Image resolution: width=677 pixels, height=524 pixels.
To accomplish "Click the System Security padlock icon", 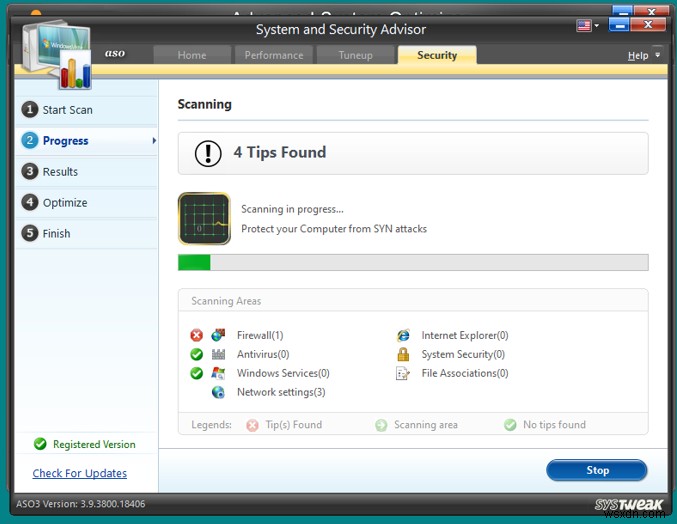I will [403, 354].
